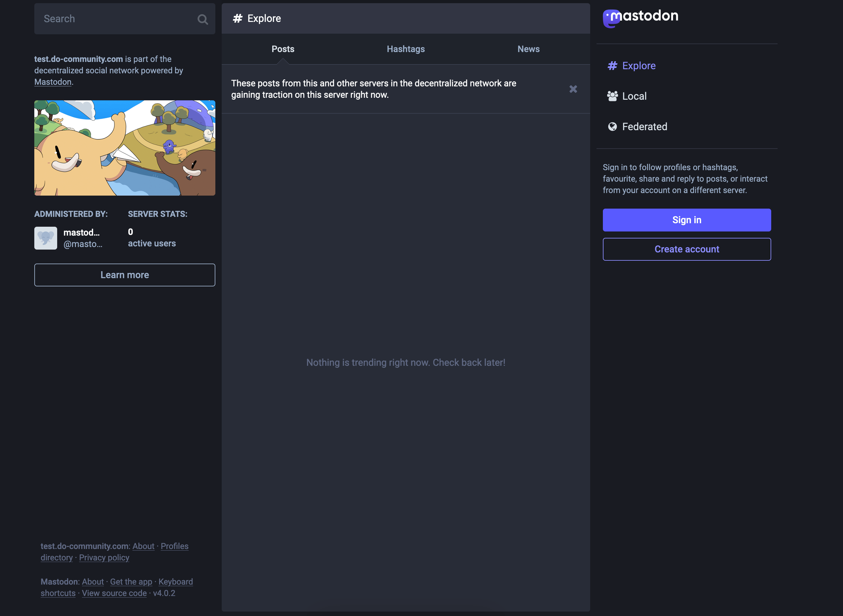Screen dimensions: 843x616
Task: Open test.do-community.com About link
Action: pyautogui.click(x=143, y=546)
